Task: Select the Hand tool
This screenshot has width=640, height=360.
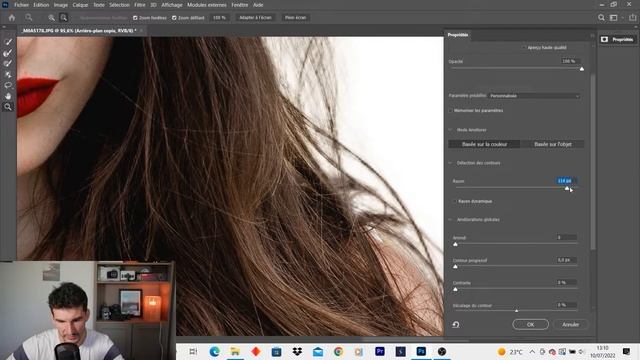Action: (x=8, y=96)
